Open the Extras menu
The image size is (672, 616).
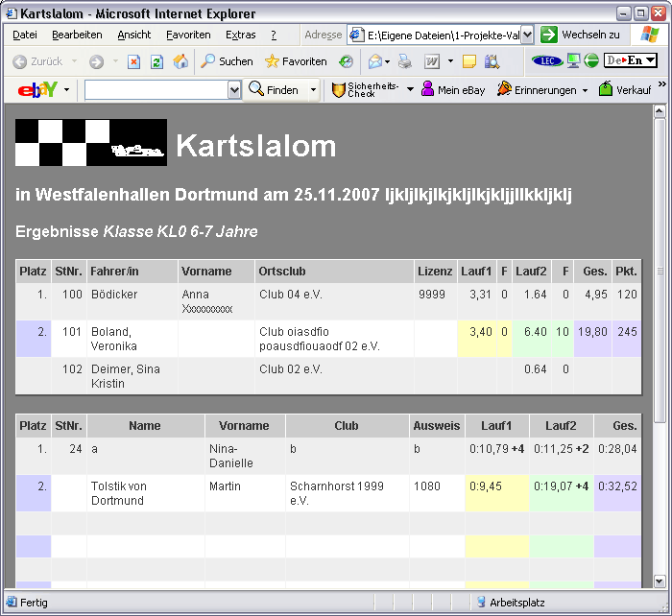[241, 35]
